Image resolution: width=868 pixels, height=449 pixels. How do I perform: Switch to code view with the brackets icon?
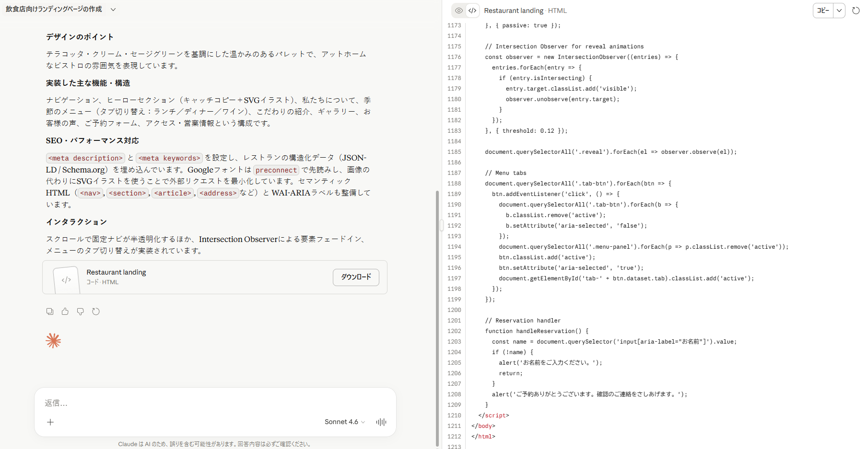pos(472,11)
